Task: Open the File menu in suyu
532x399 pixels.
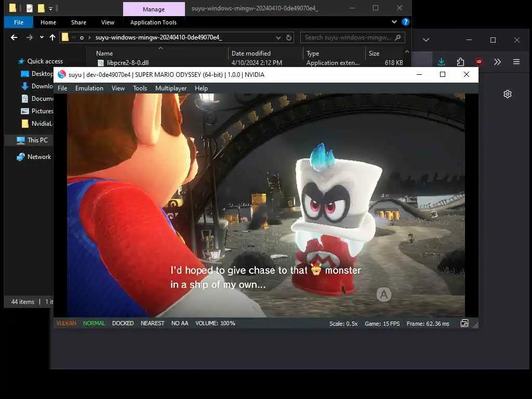Action: click(62, 88)
